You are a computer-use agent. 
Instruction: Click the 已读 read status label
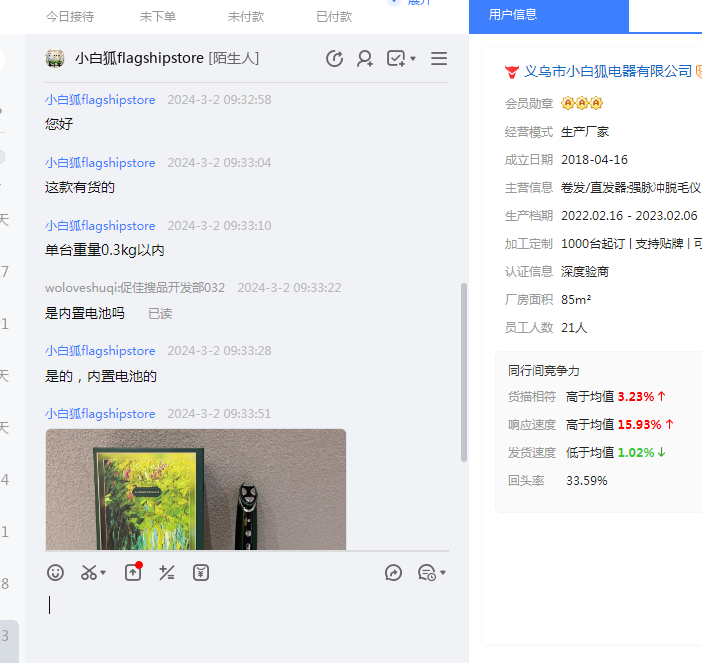[x=160, y=314]
